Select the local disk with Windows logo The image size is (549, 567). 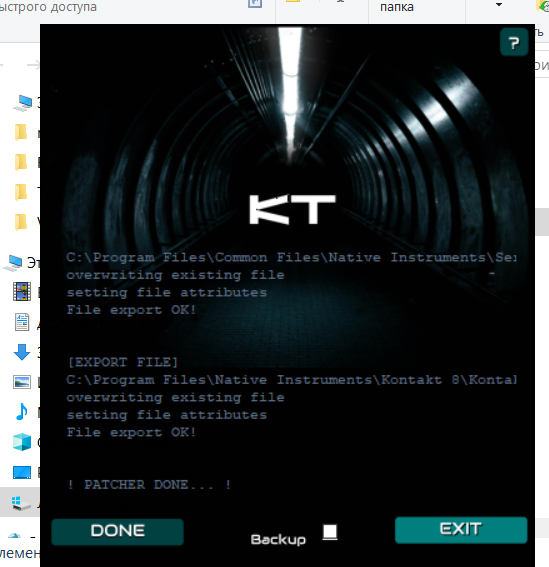point(20,503)
